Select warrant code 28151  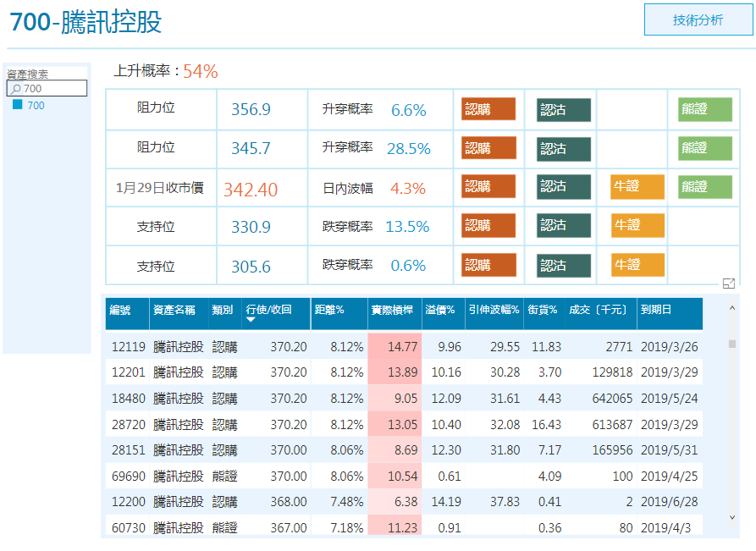click(x=128, y=450)
